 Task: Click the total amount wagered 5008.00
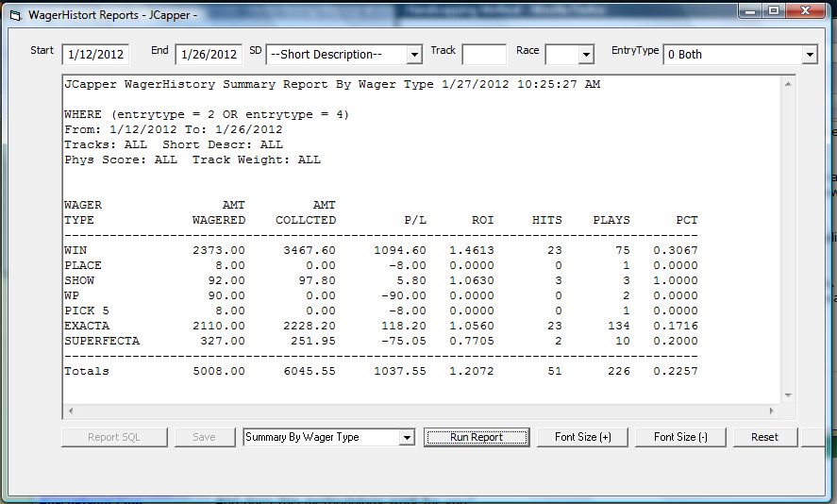coord(219,371)
